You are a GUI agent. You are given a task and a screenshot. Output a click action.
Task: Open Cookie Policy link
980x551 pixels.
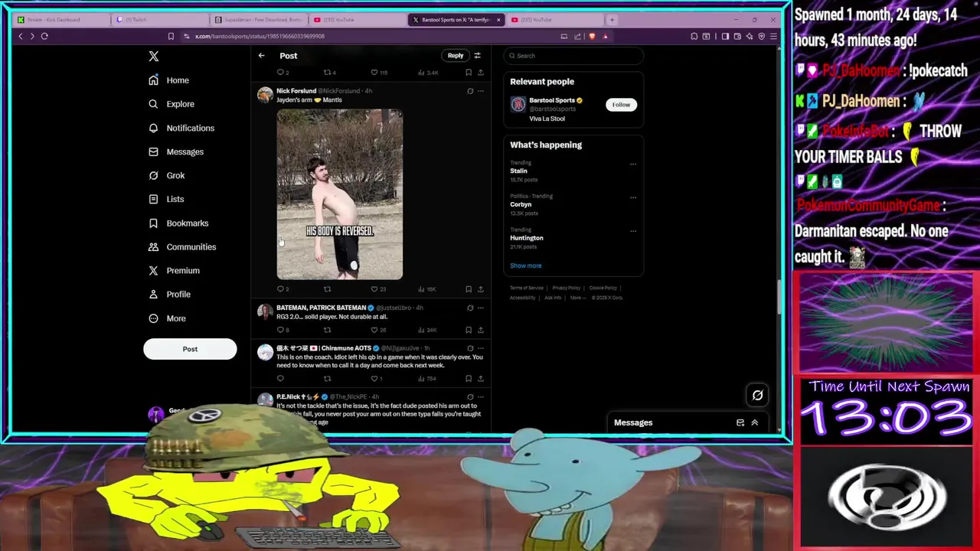[x=603, y=288]
